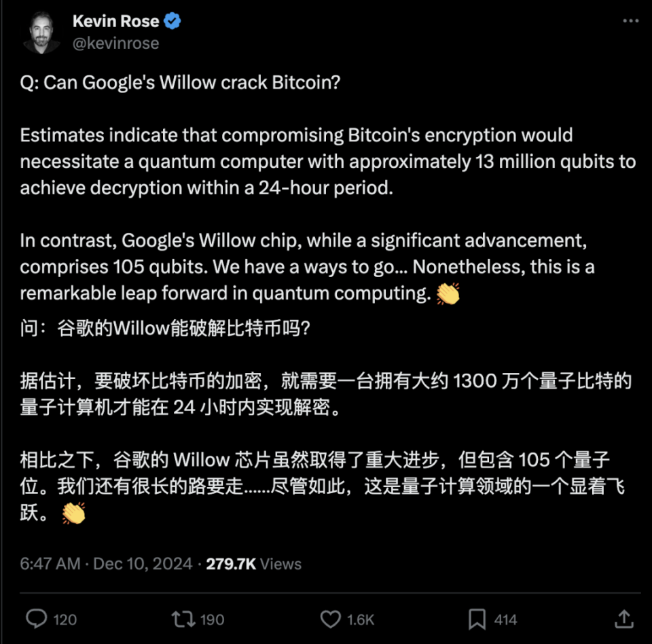Click the bookmark ribbon icon
The image size is (652, 644).
[x=477, y=620]
